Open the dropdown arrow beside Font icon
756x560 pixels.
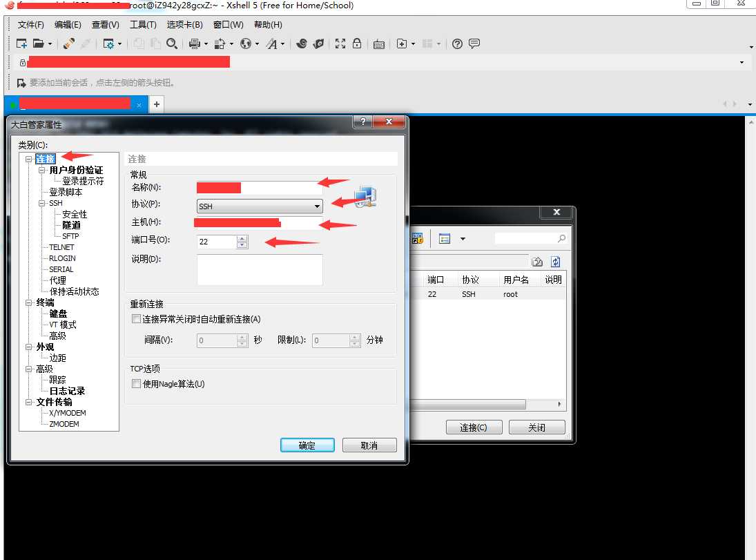click(x=282, y=44)
